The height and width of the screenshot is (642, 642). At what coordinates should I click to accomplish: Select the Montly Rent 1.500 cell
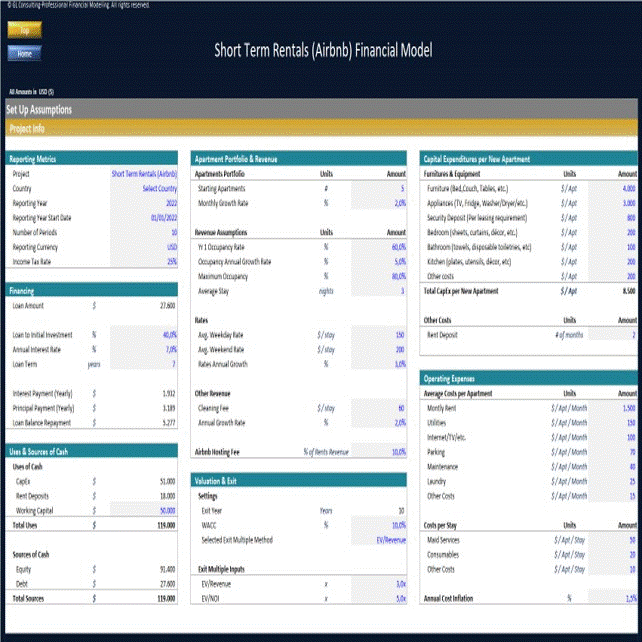613,408
